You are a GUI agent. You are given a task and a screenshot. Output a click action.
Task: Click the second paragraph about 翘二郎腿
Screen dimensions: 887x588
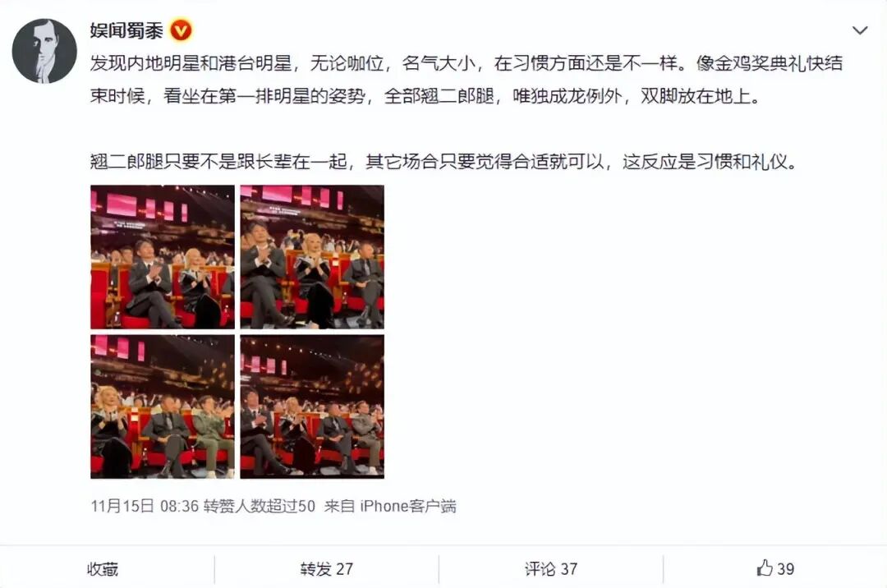444,162
